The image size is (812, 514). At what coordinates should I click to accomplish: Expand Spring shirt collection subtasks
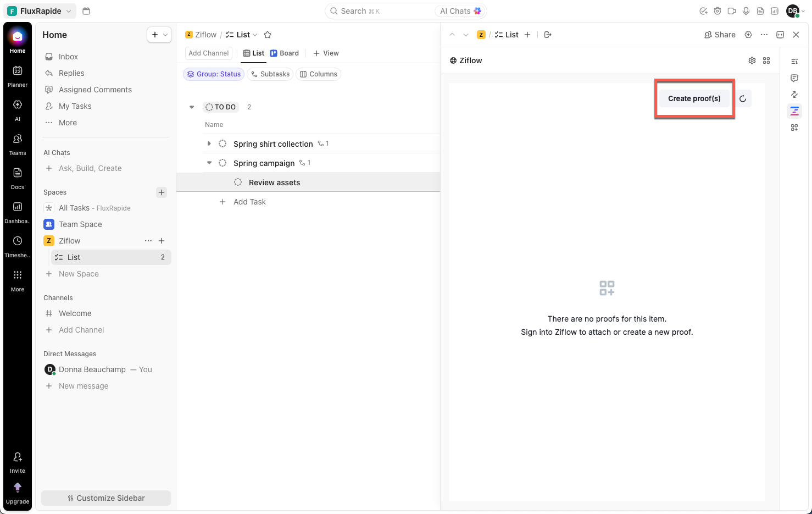pyautogui.click(x=209, y=143)
